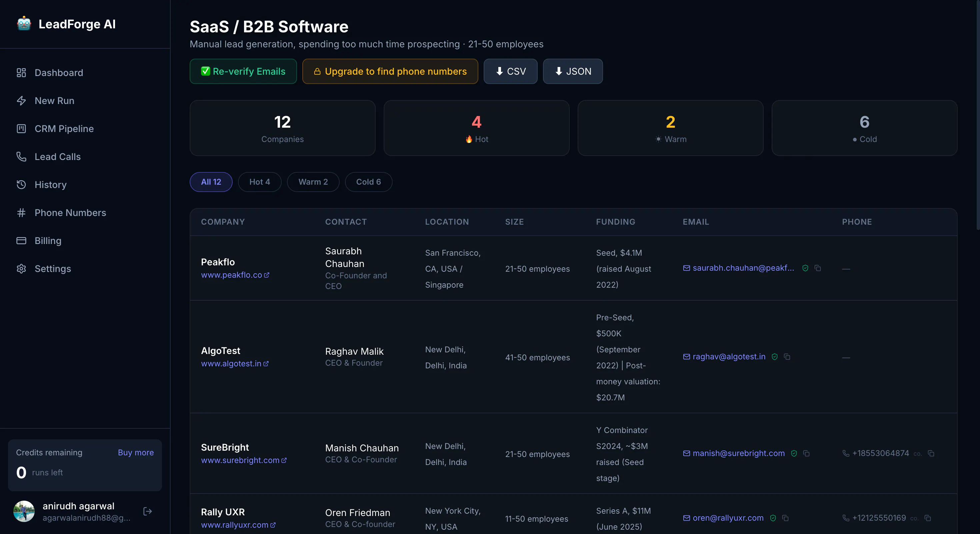980x534 pixels.
Task: Click the COMPANY column header
Action: click(x=223, y=222)
